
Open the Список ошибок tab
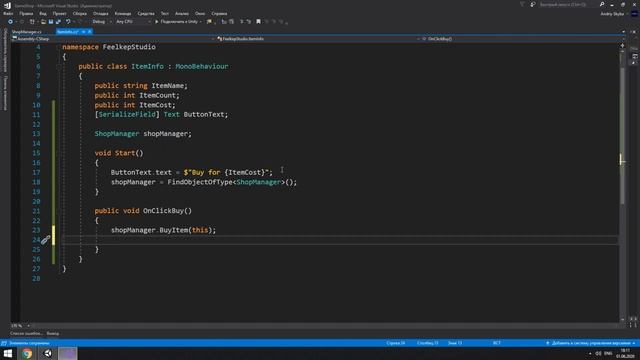click(26, 333)
